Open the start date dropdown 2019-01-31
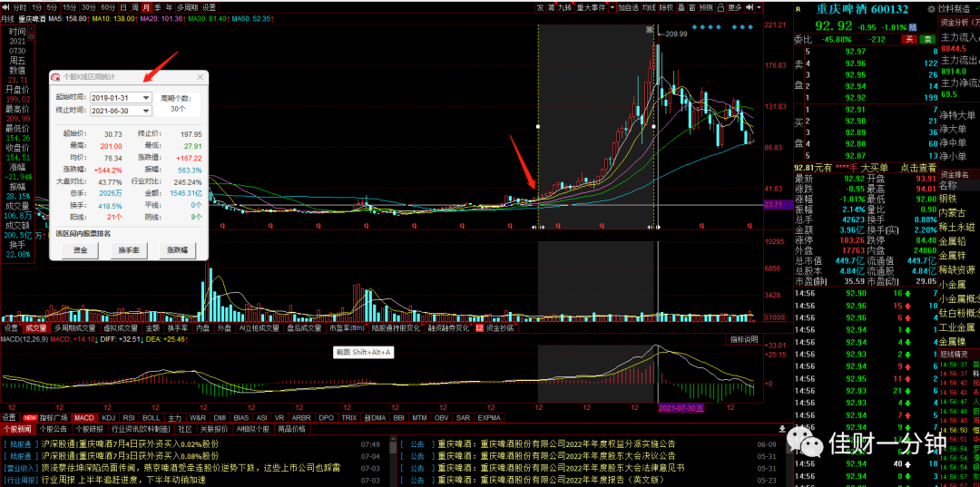This screenshot has height=487, width=980. 146,97
